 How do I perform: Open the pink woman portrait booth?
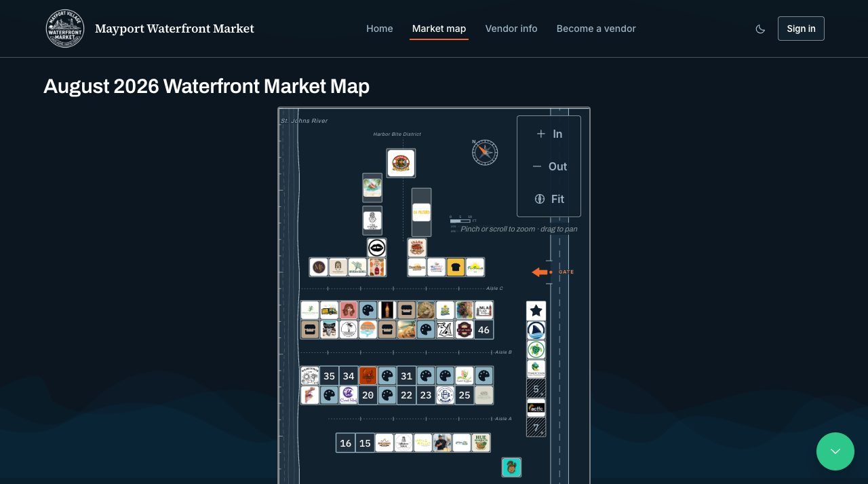point(349,310)
